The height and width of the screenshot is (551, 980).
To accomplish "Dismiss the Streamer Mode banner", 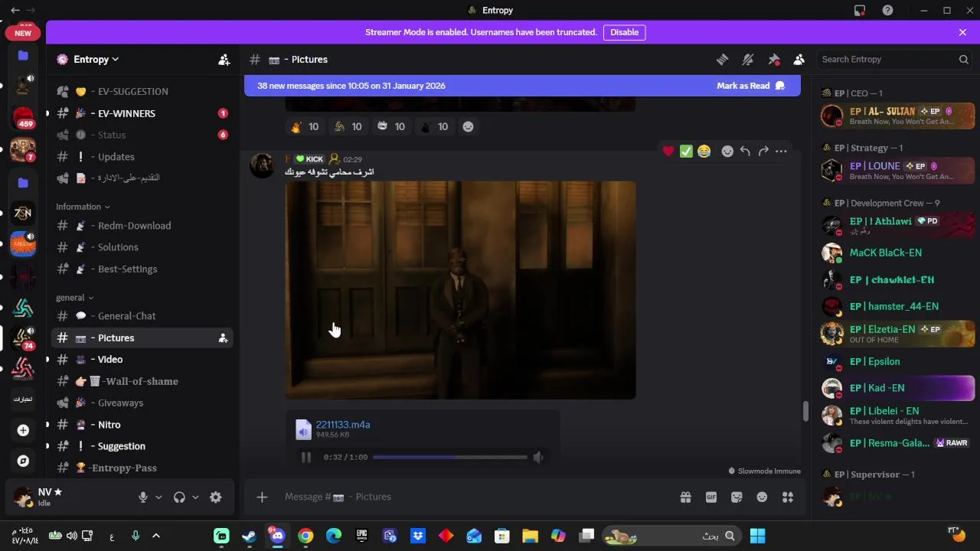I will (962, 32).
